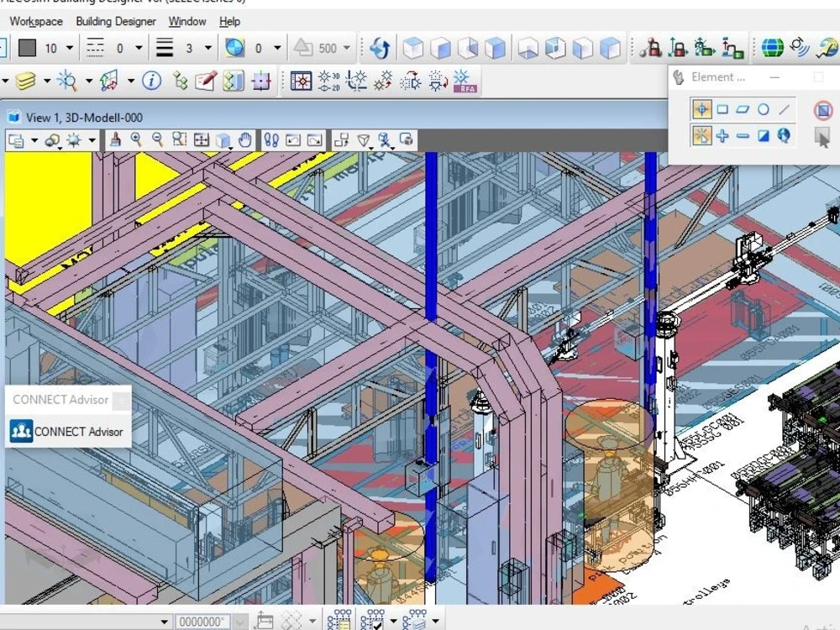Open the View Attributes dropdown arrow

tap(34, 141)
